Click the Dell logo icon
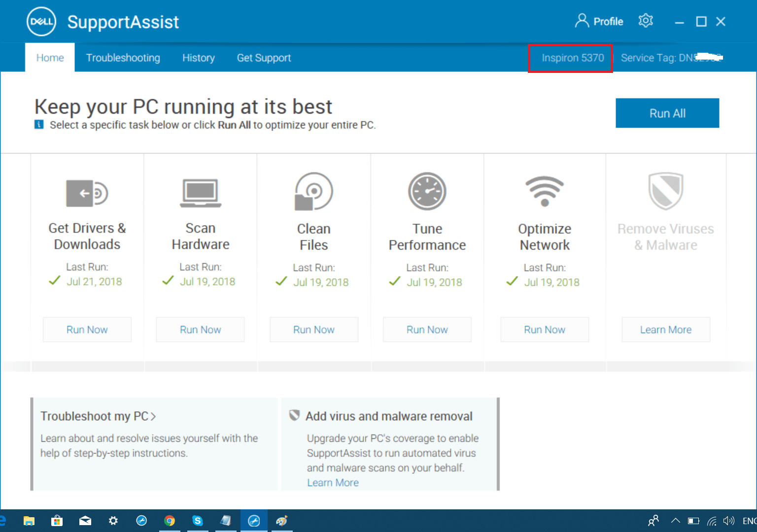Image resolution: width=757 pixels, height=532 pixels. click(41, 22)
